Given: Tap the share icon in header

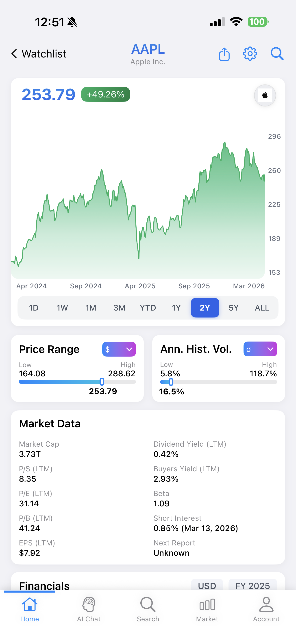Looking at the screenshot, I should tap(224, 54).
